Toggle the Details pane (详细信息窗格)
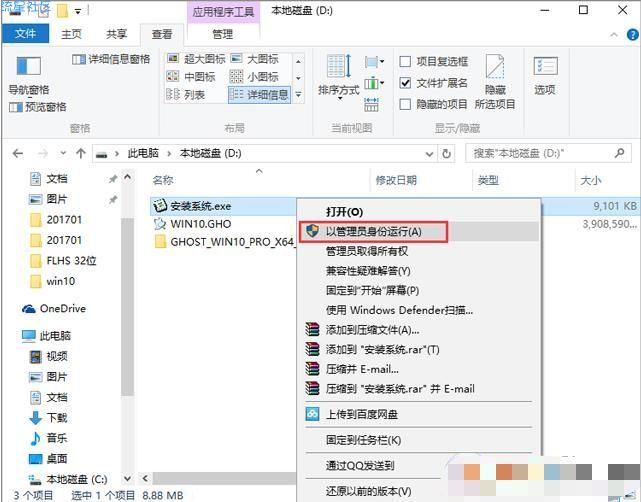 point(111,60)
